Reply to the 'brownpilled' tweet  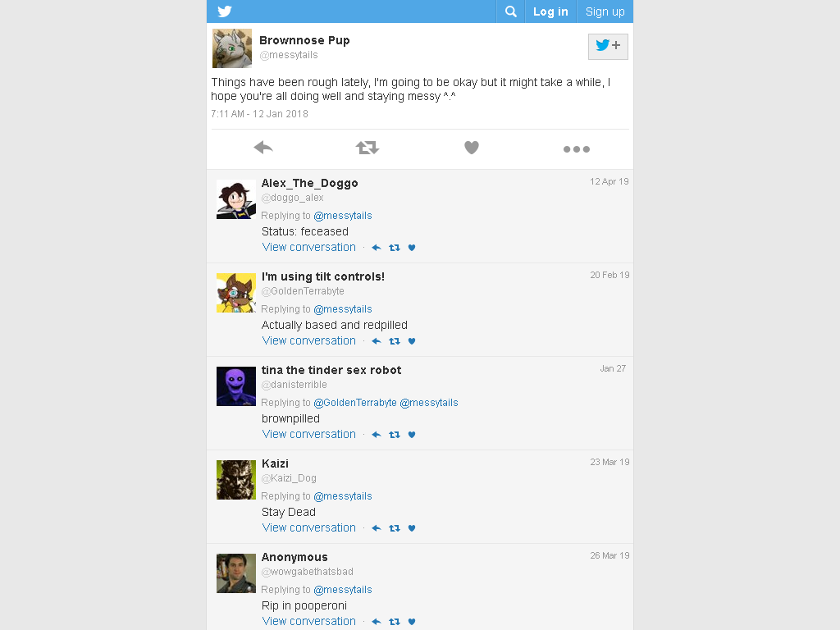point(377,435)
